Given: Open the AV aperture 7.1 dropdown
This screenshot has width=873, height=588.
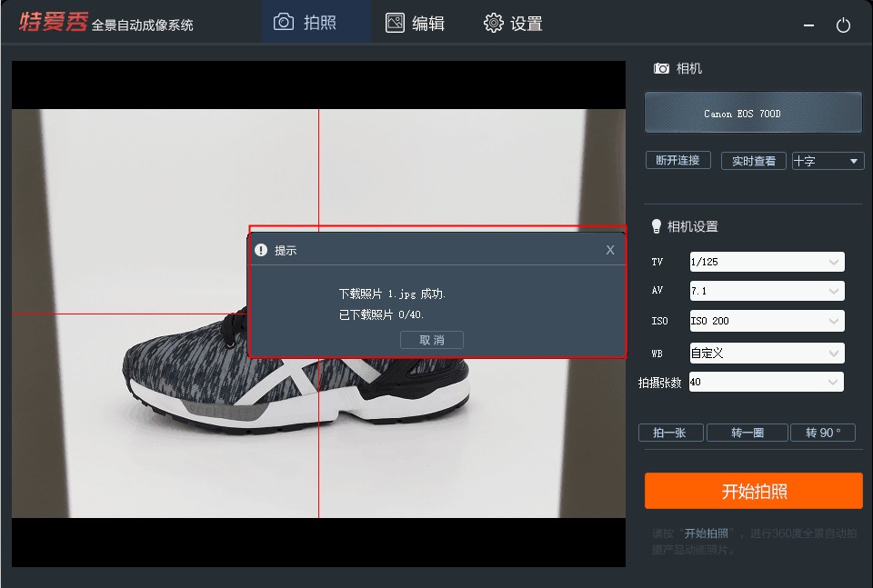Looking at the screenshot, I should click(767, 292).
